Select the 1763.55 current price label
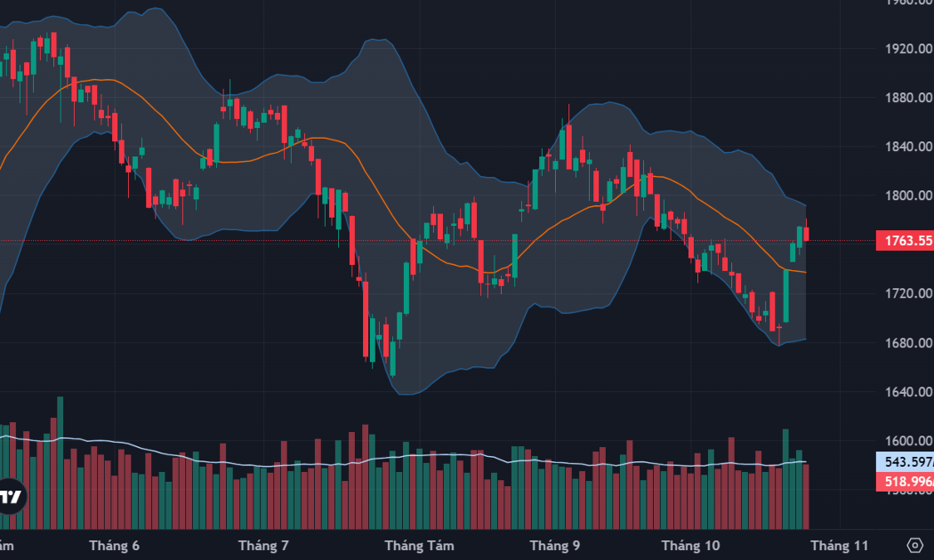Screen dimensions: 934x560 (905, 240)
